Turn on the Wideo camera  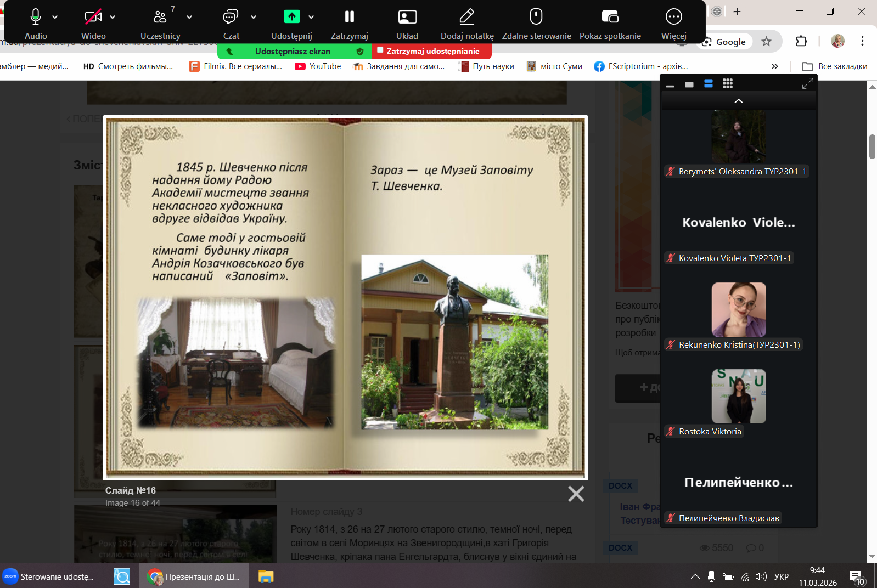(93, 18)
